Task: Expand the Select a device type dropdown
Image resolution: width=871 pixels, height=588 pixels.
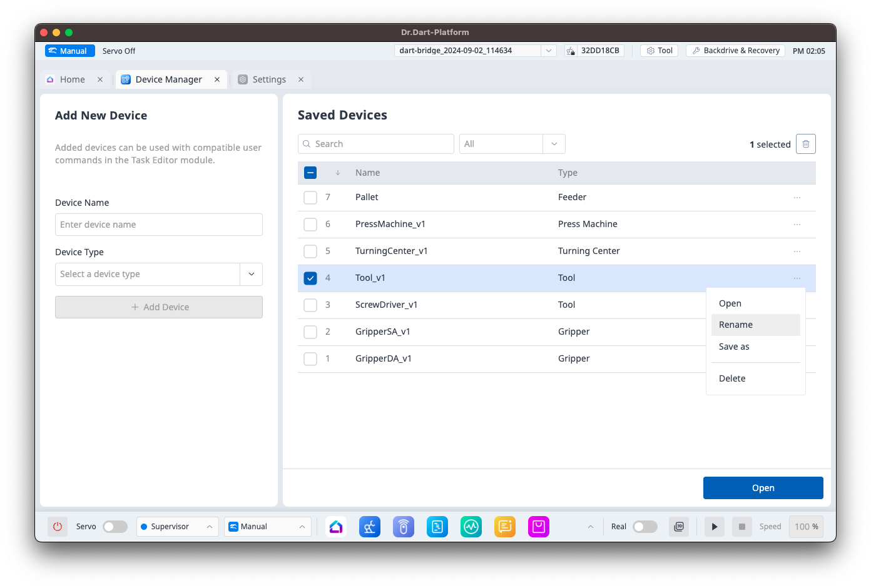Action: [x=251, y=274]
